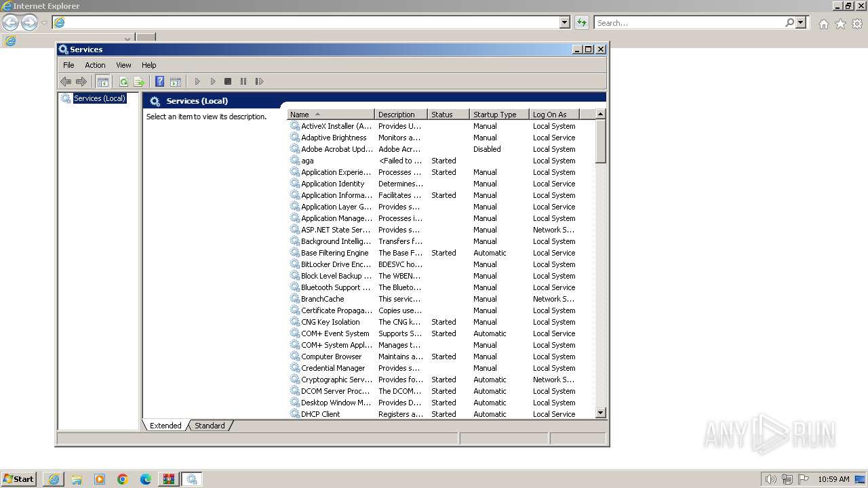Click the Refresh toolbar icon
The height and width of the screenshot is (488, 868).
click(x=123, y=81)
